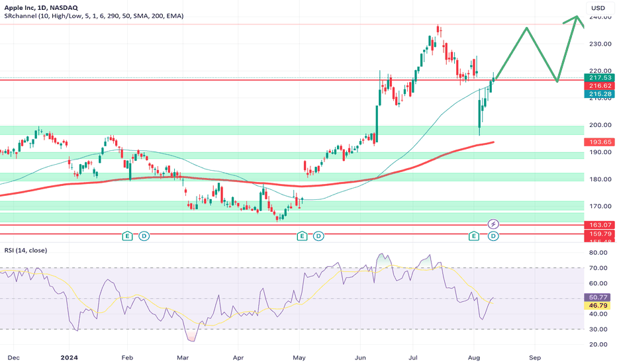Select the RSI (14, close) indicator legend

tap(26, 250)
